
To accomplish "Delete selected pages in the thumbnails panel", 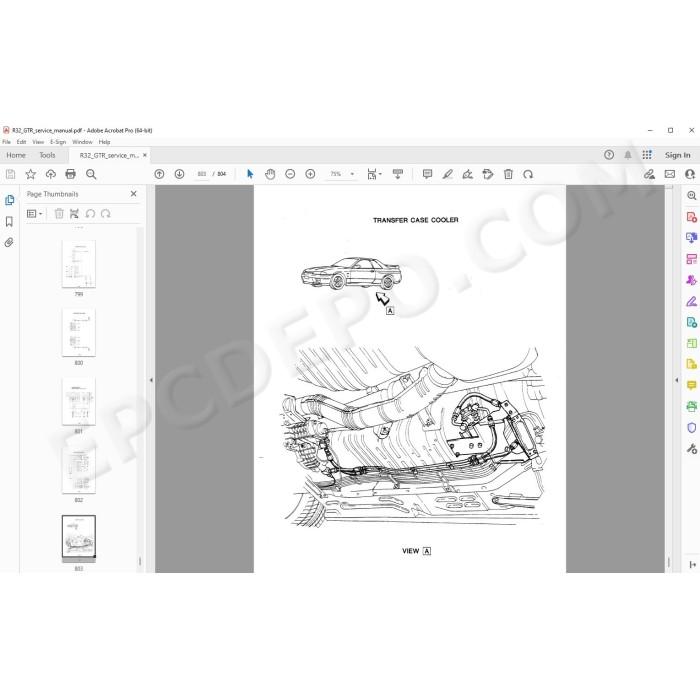I will [x=59, y=214].
